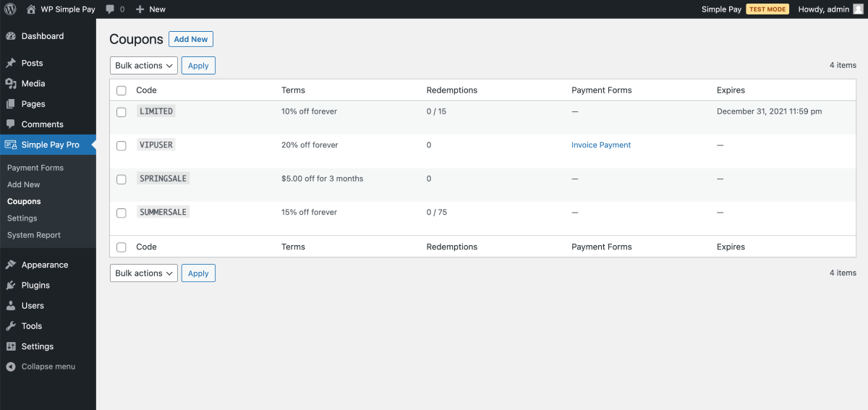Click the Plugins plug icon
The height and width of the screenshot is (410, 868).
coord(11,285)
